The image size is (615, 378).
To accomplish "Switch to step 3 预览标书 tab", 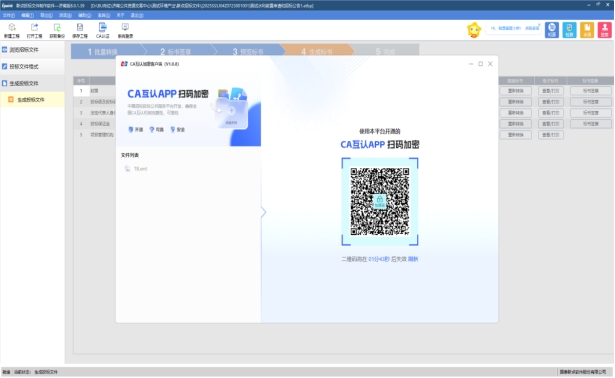I will point(248,51).
